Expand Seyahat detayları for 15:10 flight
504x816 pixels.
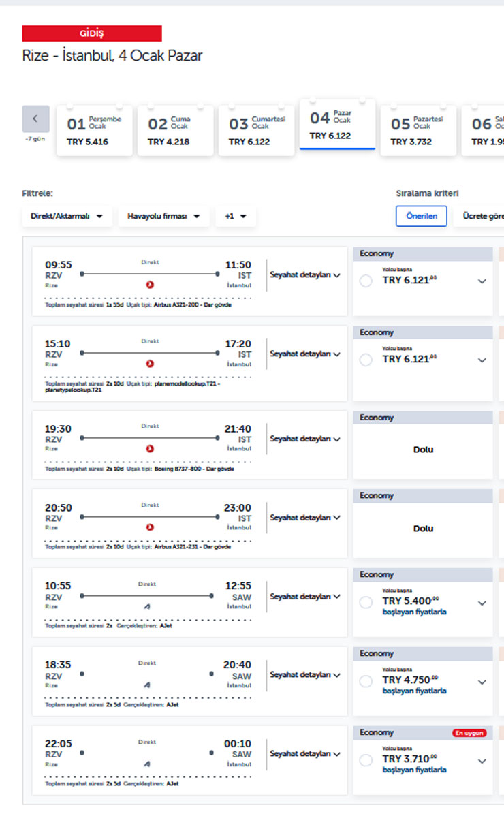click(x=304, y=354)
